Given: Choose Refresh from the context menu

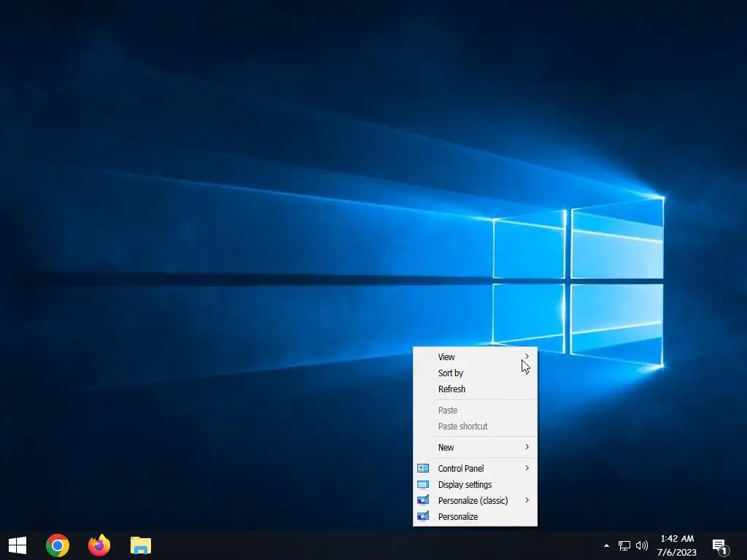Looking at the screenshot, I should (475, 389).
